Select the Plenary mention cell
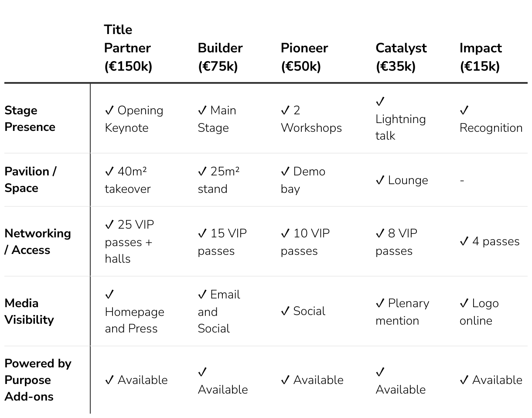The height and width of the screenshot is (418, 532). (402, 312)
